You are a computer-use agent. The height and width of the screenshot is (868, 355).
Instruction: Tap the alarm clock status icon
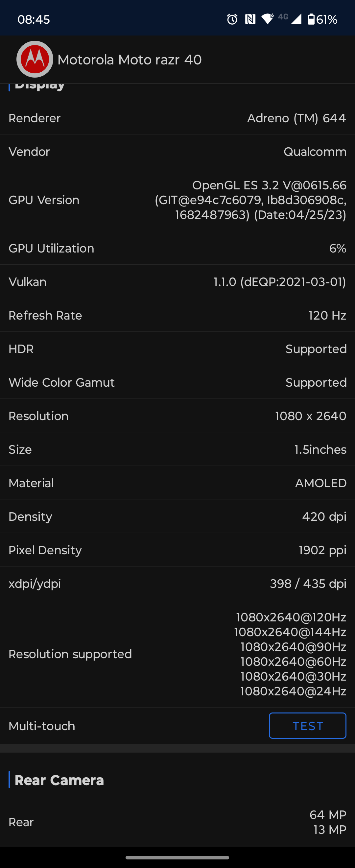click(232, 19)
